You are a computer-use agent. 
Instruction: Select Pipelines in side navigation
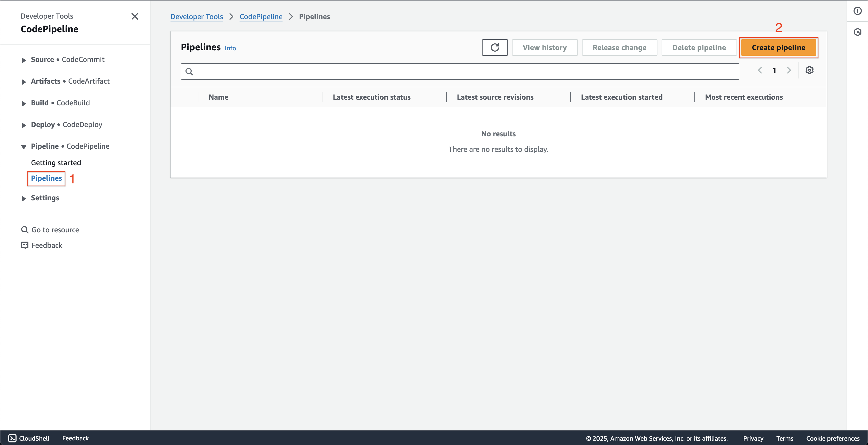(x=47, y=178)
